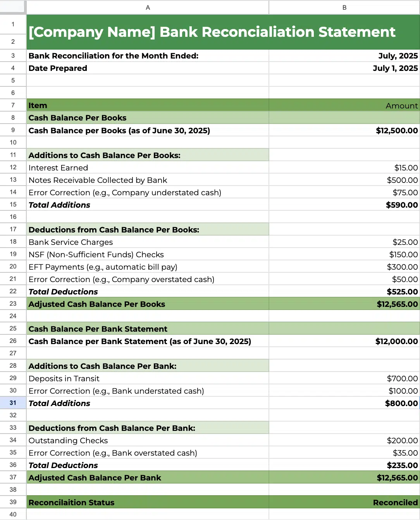The image size is (420, 520).
Task: Click the $300.00 amount cell
Action: pyautogui.click(x=344, y=267)
